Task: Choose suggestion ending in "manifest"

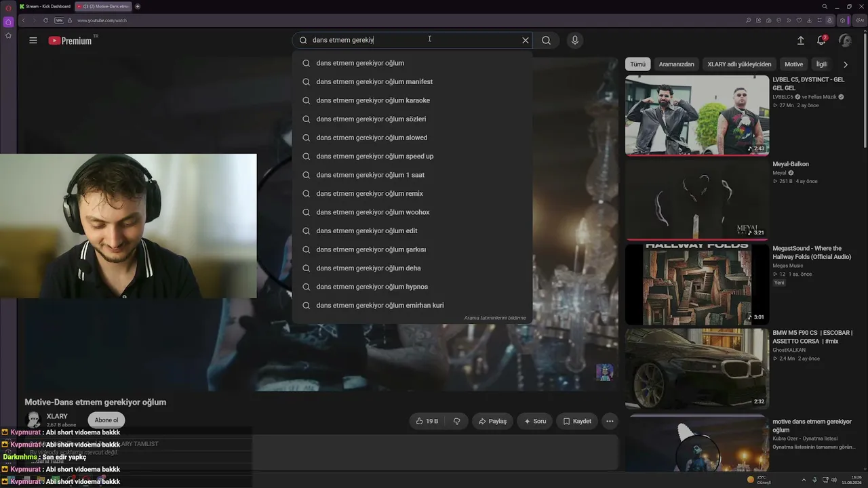Action: tap(412, 82)
